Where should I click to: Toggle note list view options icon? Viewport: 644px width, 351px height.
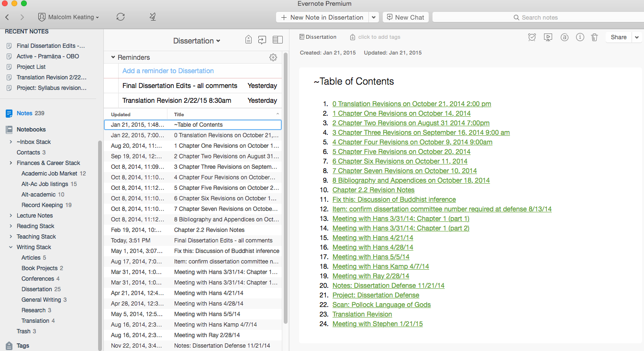[278, 40]
